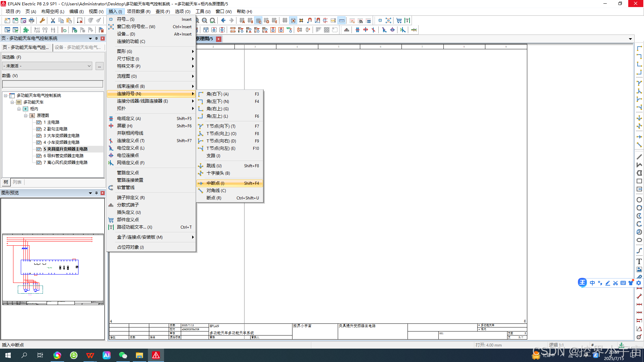Toggle grid E display
This screenshot has width=644, height=362.
tap(274, 20)
